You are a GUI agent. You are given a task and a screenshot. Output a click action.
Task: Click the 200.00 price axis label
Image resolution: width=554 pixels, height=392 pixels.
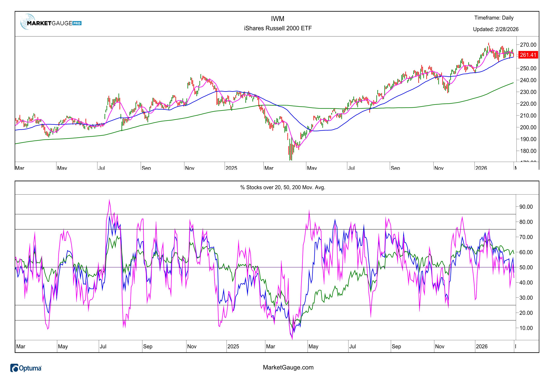pyautogui.click(x=528, y=127)
